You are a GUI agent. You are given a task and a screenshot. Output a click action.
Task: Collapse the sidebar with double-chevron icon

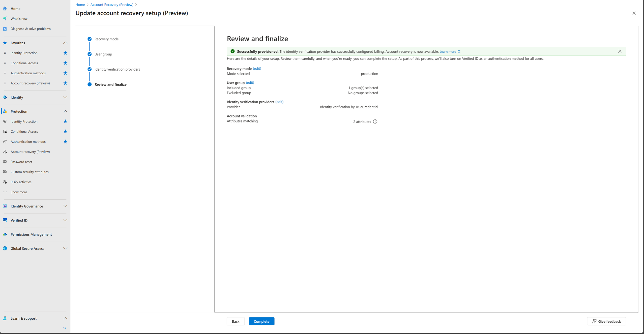pos(65,328)
